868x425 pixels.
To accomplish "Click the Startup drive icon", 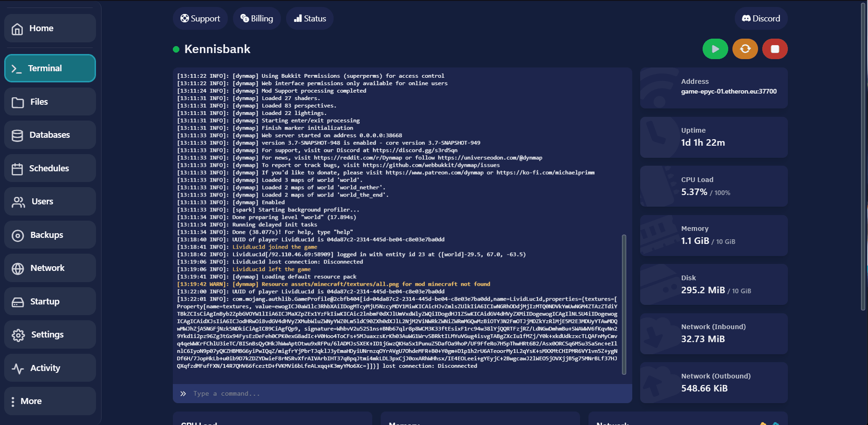I will (x=18, y=302).
